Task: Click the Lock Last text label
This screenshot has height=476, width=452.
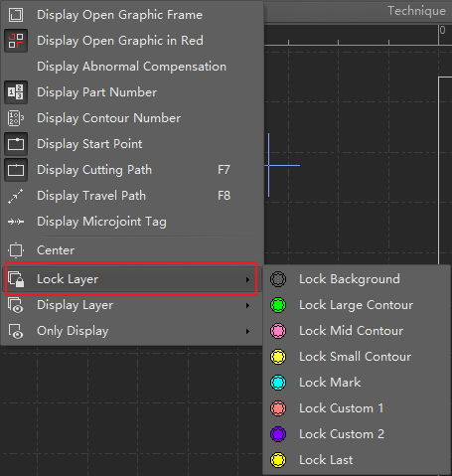Action: click(326, 460)
